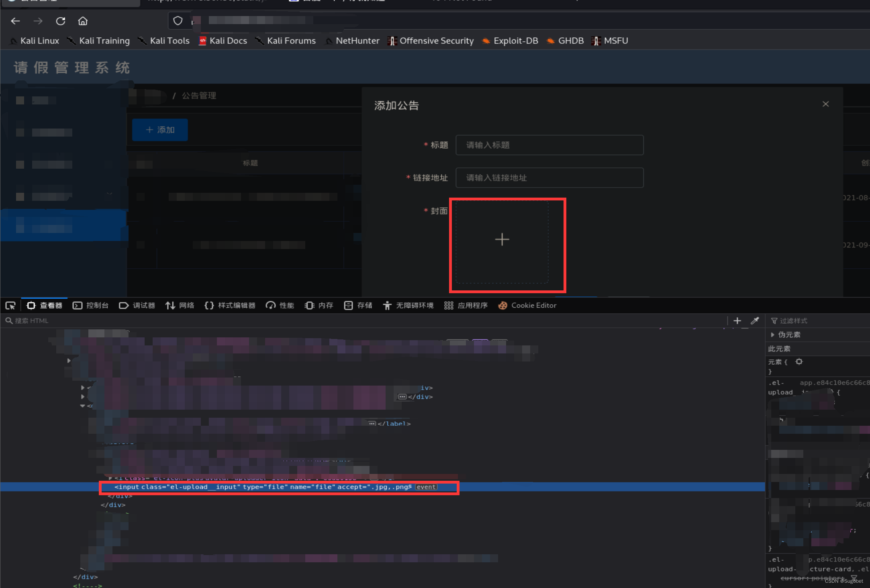The width and height of the screenshot is (870, 588).
Task: Click the plus icon to create node
Action: [737, 321]
